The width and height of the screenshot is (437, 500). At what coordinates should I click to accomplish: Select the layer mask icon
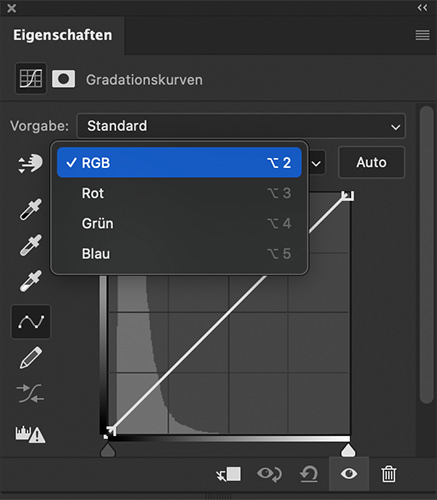(x=63, y=79)
